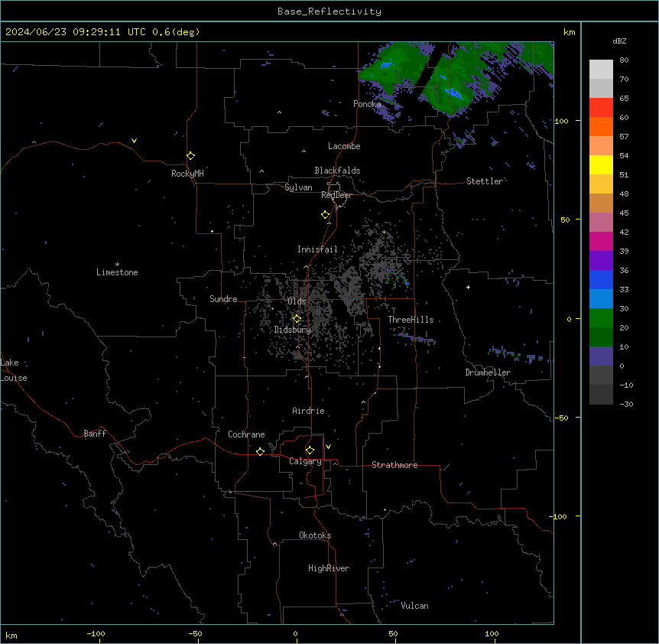Click the white plus marker north of Drumheller

(x=468, y=287)
